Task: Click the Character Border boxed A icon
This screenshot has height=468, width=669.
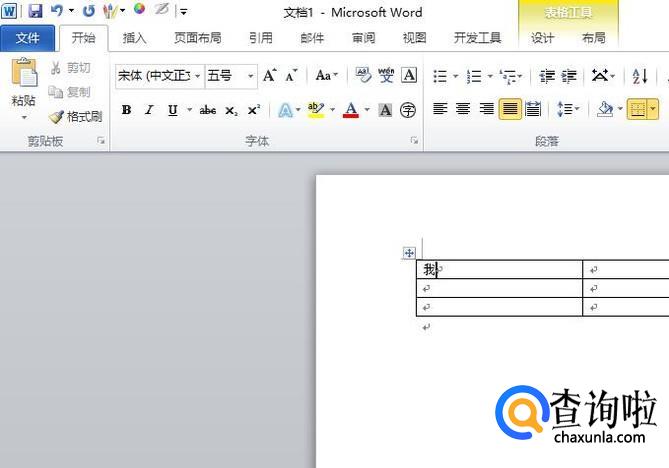Action: [x=409, y=76]
